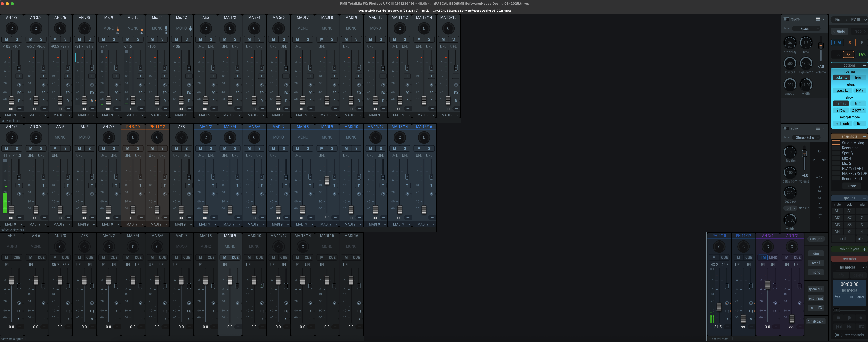Open the no media recorder dropdown
Screen dimensions: 868x342
click(849, 267)
